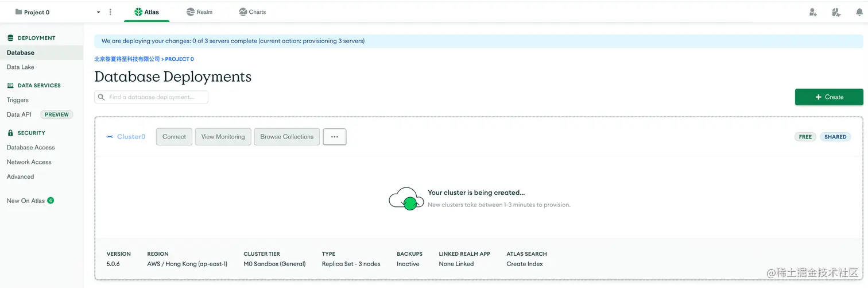
Task: Click the Data Services section icon
Action: pos(10,86)
